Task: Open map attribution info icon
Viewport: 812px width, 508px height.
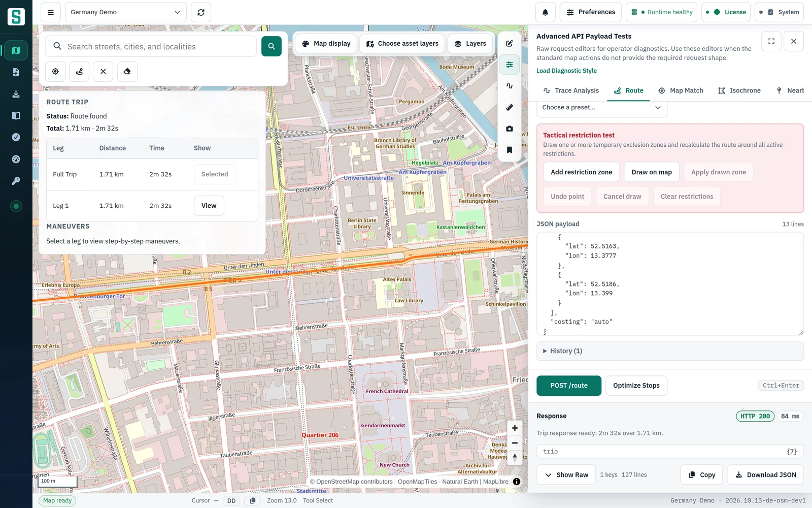Action: 517,482
